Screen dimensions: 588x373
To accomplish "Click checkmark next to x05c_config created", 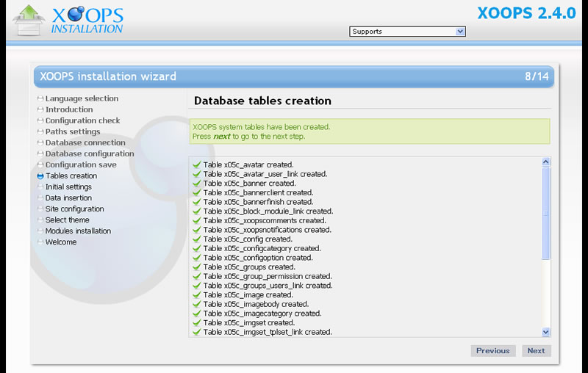I will click(x=196, y=239).
